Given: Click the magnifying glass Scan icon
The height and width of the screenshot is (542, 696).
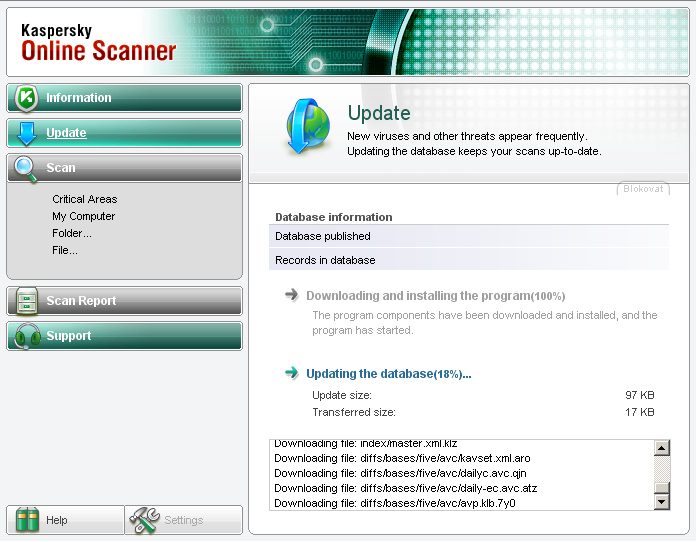Looking at the screenshot, I should 26,169.
